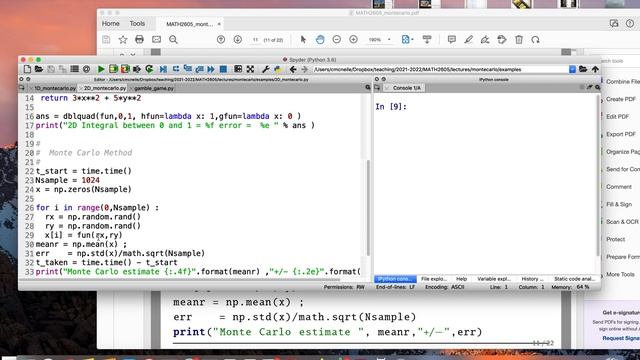This screenshot has width=640, height=360.
Task: Click Export PDF in Acrobat sidebar
Action: coord(620,134)
